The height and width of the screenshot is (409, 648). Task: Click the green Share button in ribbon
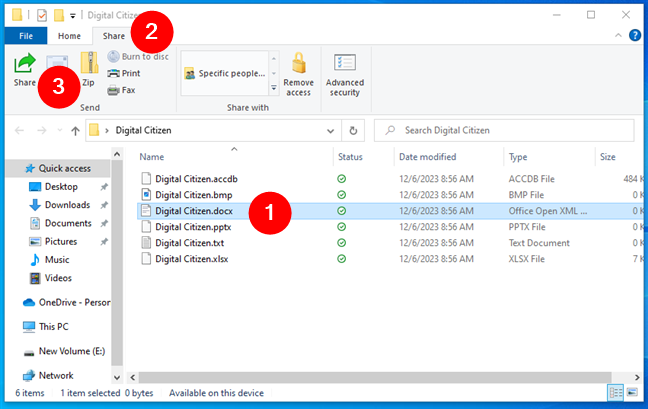25,70
